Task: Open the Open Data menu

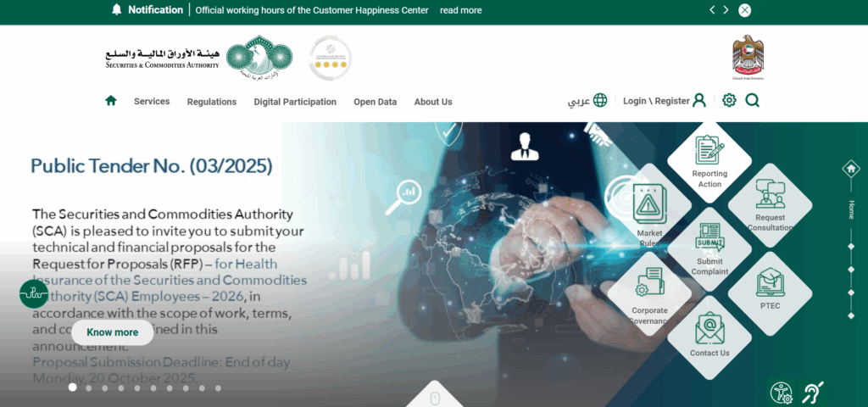Action: [x=376, y=102]
